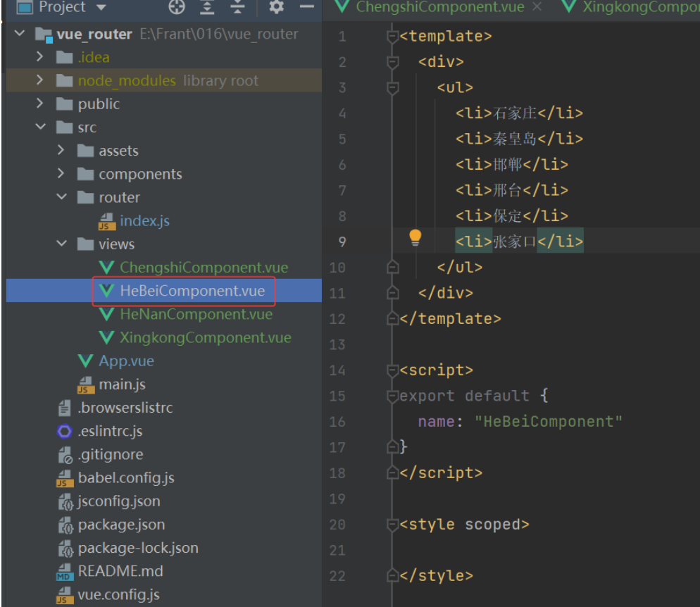Viewport: 700px width, 607px height.
Task: Expand the public folder
Action: pyautogui.click(x=39, y=104)
